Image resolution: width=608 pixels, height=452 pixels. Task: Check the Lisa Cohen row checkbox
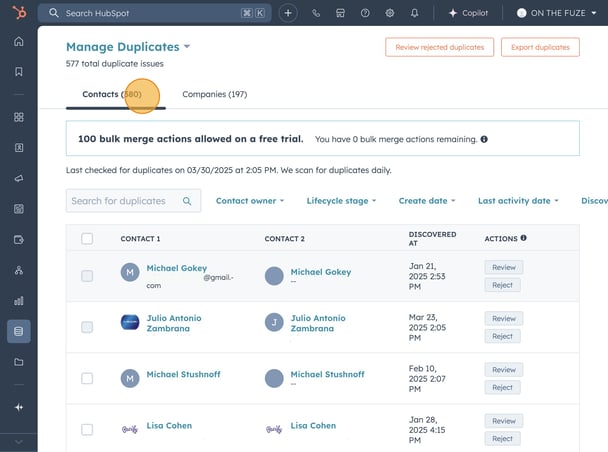point(87,430)
